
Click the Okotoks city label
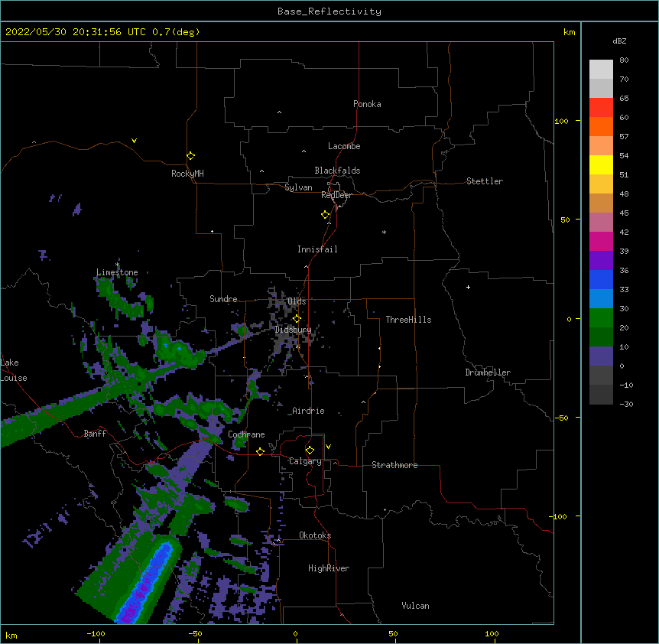[315, 535]
